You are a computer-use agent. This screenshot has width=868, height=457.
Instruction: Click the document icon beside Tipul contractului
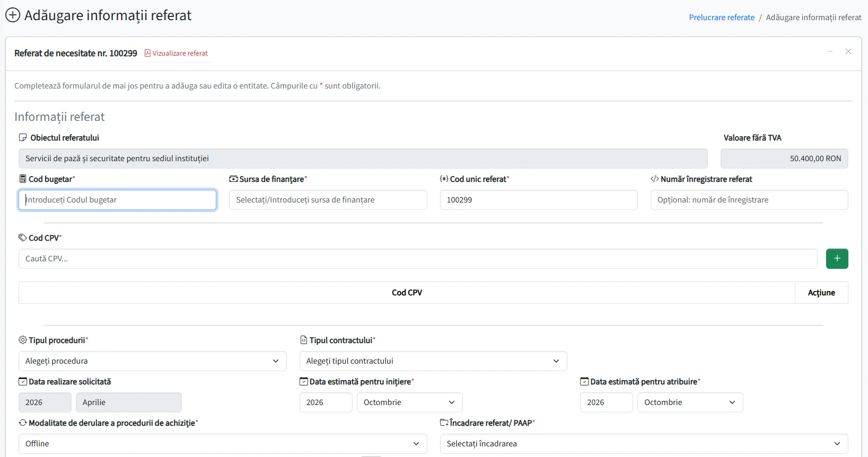[x=303, y=340]
